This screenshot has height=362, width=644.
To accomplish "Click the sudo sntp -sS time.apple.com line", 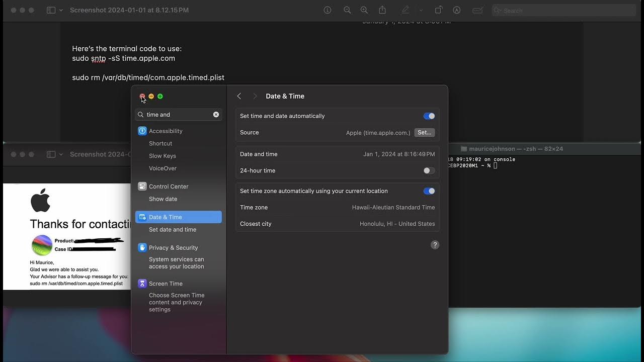I will pyautogui.click(x=123, y=58).
